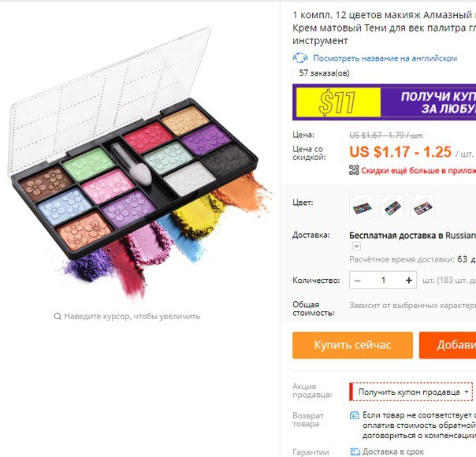Click the $11 coupon promotional banner
Image resolution: width=476 pixels, height=457 pixels.
tap(385, 102)
